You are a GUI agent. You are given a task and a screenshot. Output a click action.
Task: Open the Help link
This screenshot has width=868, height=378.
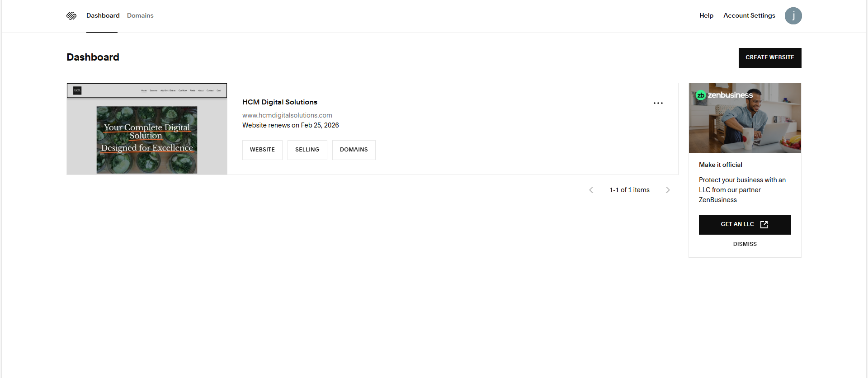click(706, 15)
